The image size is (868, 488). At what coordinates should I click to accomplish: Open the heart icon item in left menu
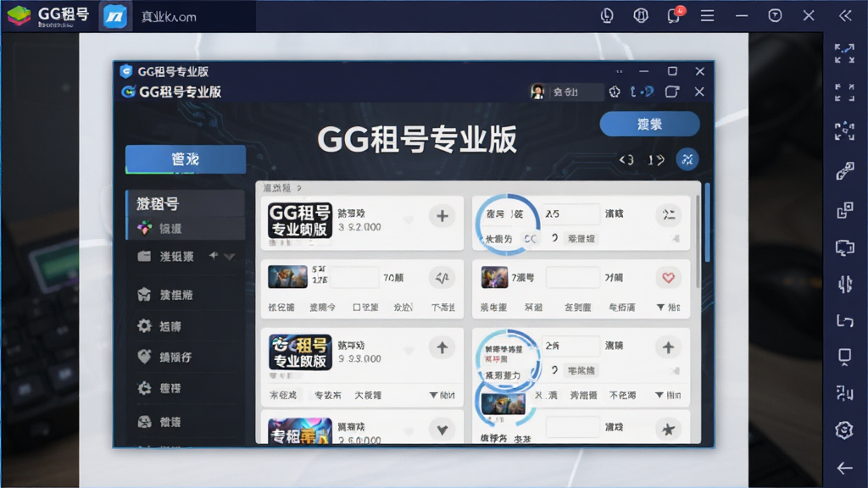coord(186,357)
